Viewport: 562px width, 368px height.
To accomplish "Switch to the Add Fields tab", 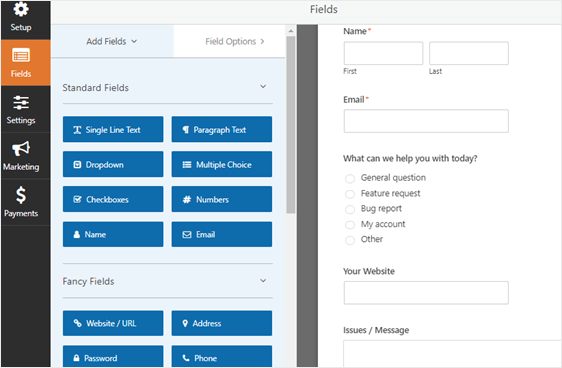I will [x=112, y=41].
